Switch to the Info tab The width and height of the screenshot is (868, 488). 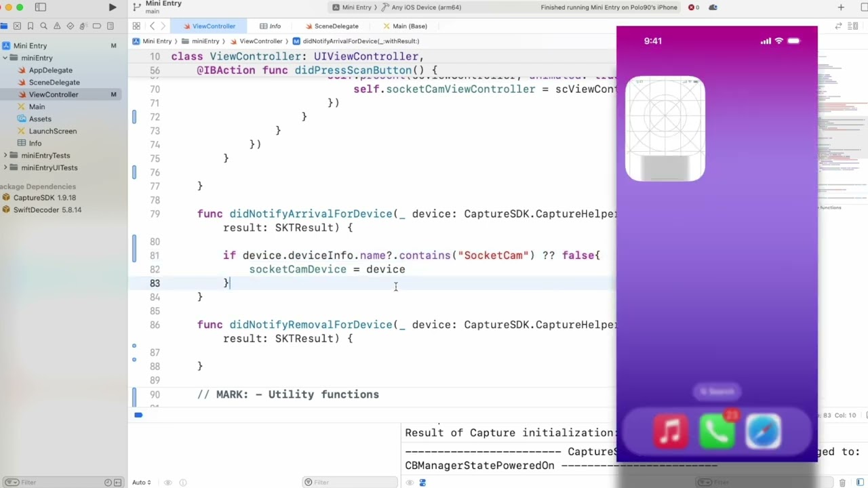270,26
